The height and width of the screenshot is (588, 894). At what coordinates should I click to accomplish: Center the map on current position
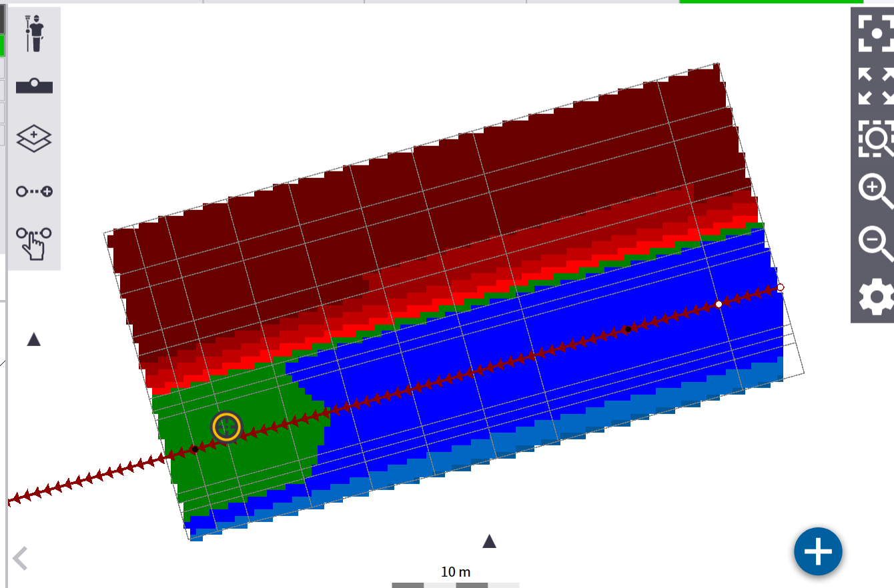click(x=874, y=32)
